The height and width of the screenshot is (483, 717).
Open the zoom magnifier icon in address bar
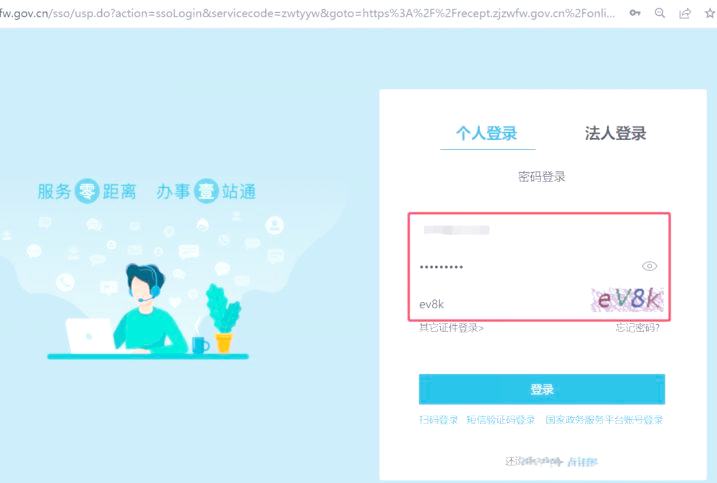click(660, 13)
